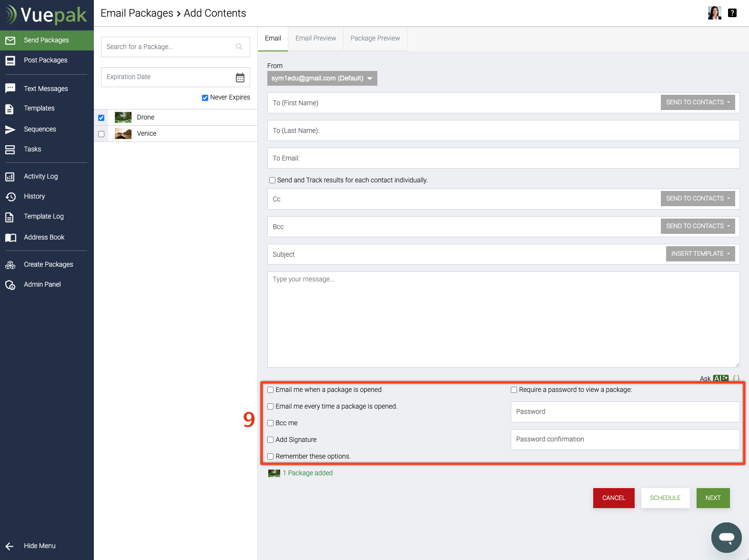Image resolution: width=749 pixels, height=560 pixels.
Task: Open the help question mark icon
Action: click(732, 13)
